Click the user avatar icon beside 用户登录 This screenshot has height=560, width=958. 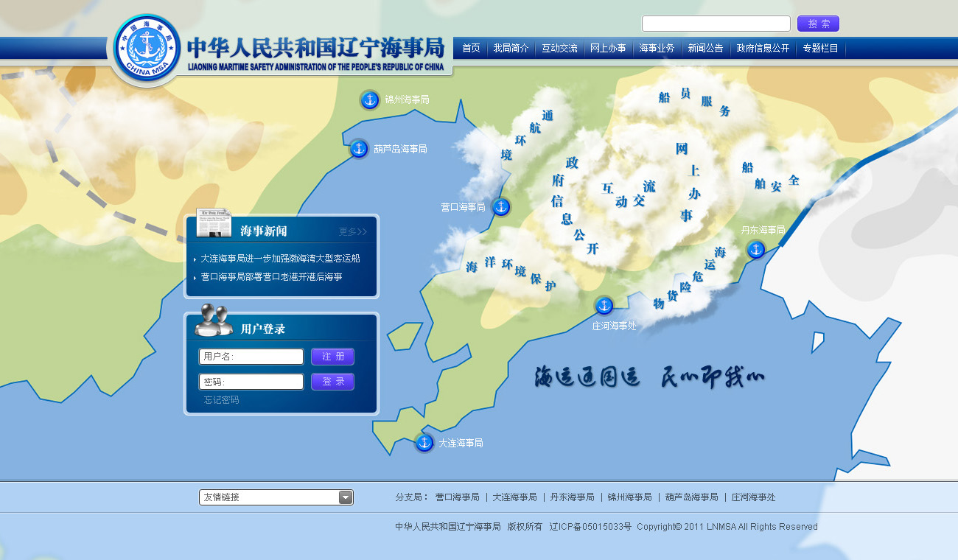214,320
